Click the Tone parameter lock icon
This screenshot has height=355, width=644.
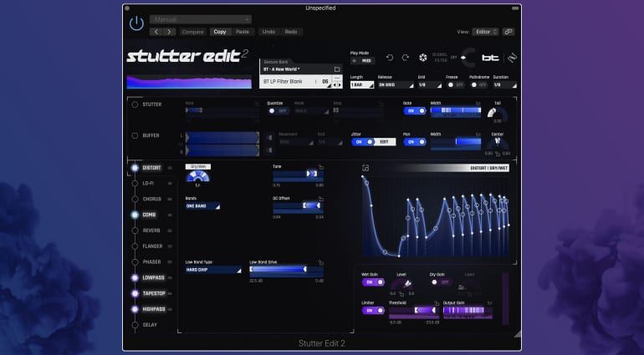pos(321,167)
